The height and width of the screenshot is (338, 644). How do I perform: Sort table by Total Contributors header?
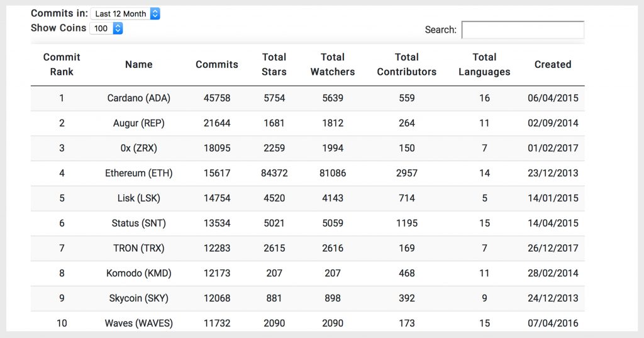point(407,64)
